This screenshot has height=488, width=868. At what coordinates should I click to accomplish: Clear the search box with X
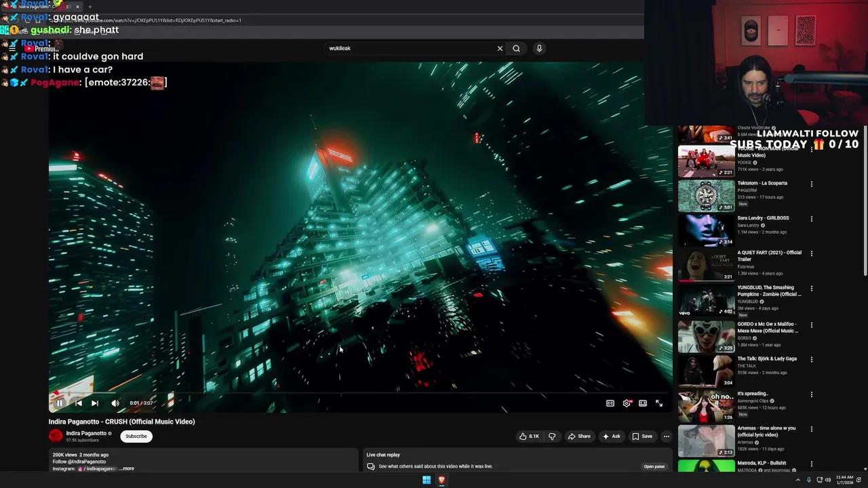pos(500,48)
